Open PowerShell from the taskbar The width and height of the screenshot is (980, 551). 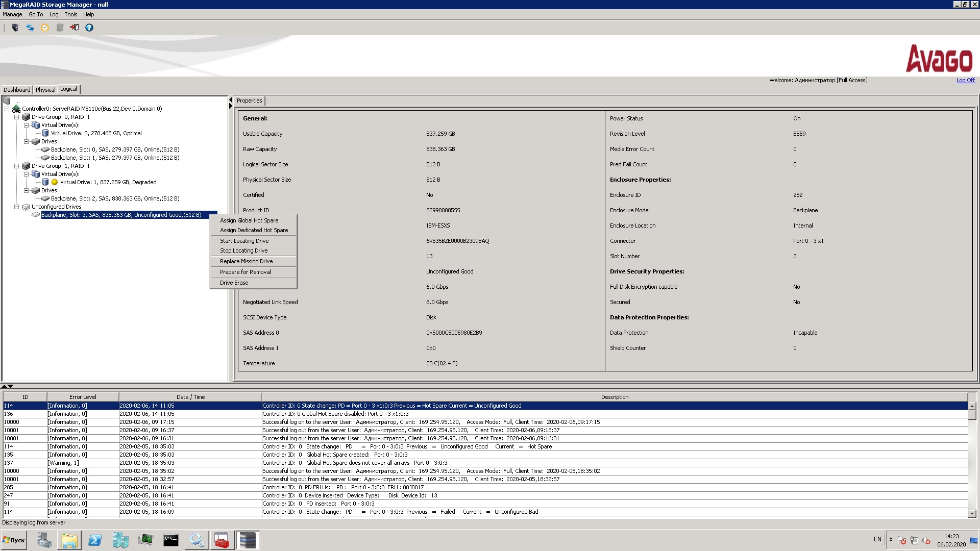tap(95, 540)
